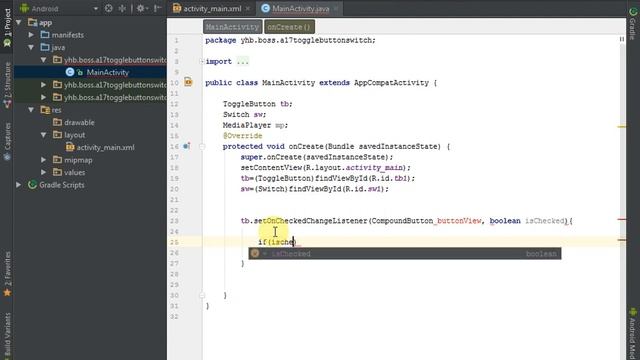Click collapse-all icon in Project panel header
Screen dimensions: 640x360
(122, 8)
